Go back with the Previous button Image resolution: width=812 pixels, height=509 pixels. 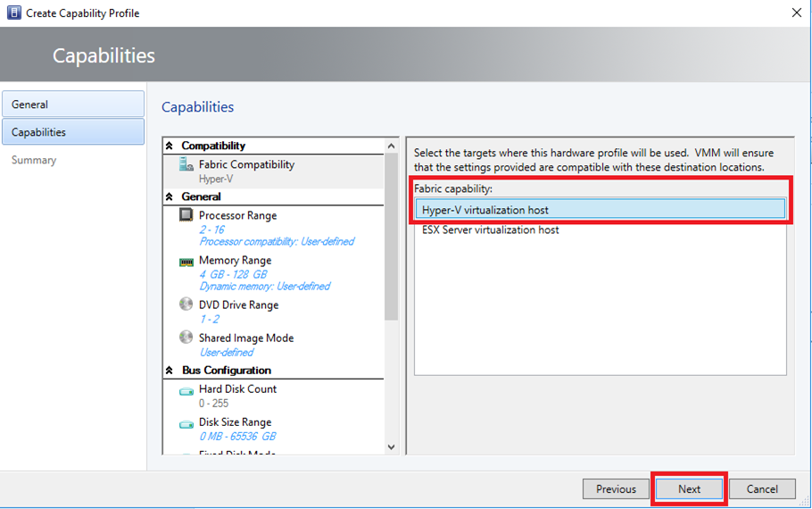pos(616,488)
